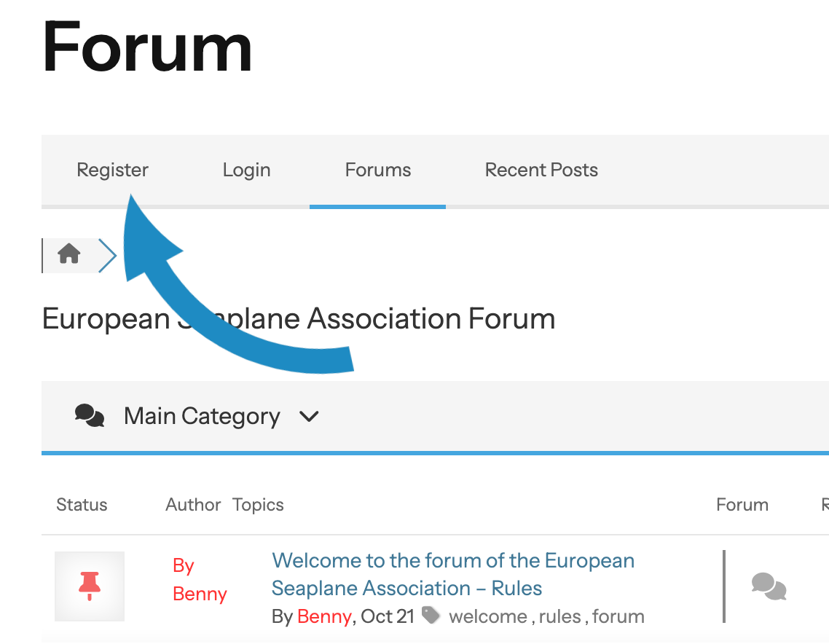Image resolution: width=829 pixels, height=644 pixels.
Task: Click the Status column header
Action: pos(82,504)
